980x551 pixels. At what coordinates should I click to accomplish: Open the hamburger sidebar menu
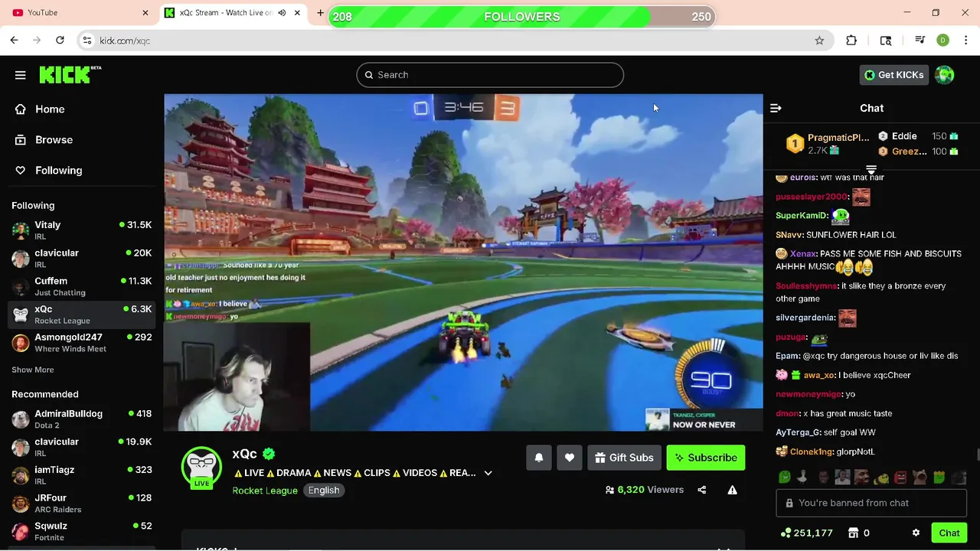(x=21, y=75)
